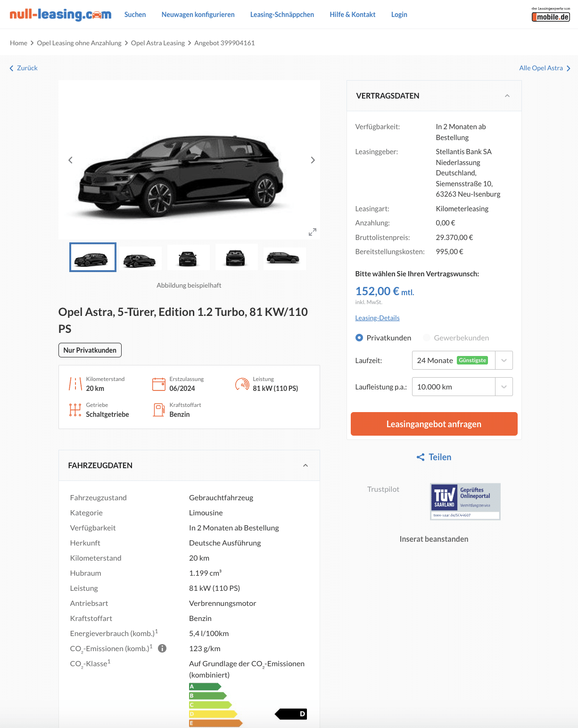Click the Teilen share icon
The width and height of the screenshot is (578, 728).
(421, 457)
